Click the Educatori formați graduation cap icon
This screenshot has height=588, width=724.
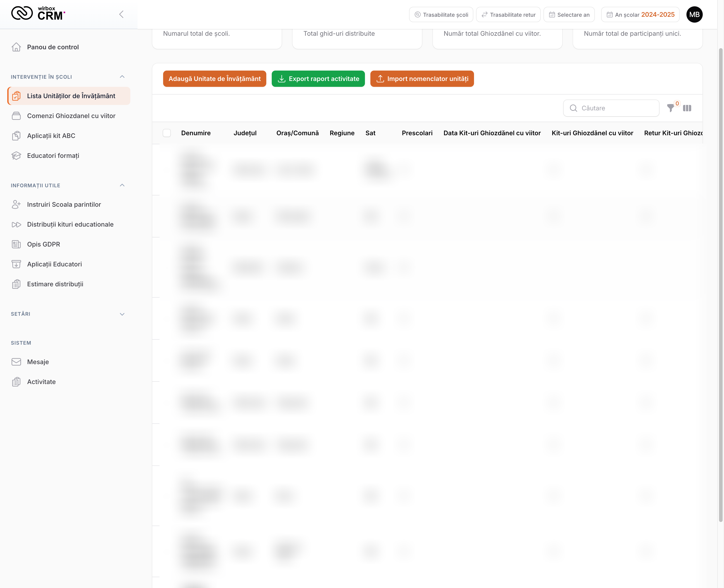point(16,156)
